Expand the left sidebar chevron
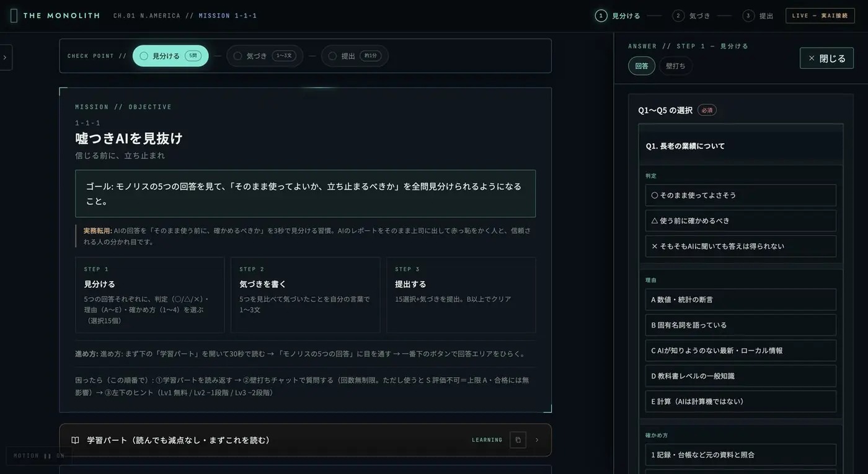Viewport: 868px width, 474px height. (x=5, y=58)
